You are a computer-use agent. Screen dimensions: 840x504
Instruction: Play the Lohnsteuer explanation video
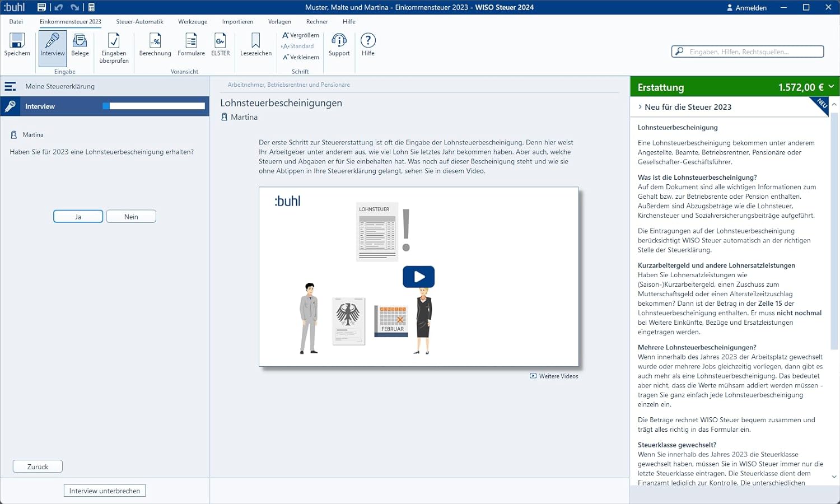tap(418, 277)
